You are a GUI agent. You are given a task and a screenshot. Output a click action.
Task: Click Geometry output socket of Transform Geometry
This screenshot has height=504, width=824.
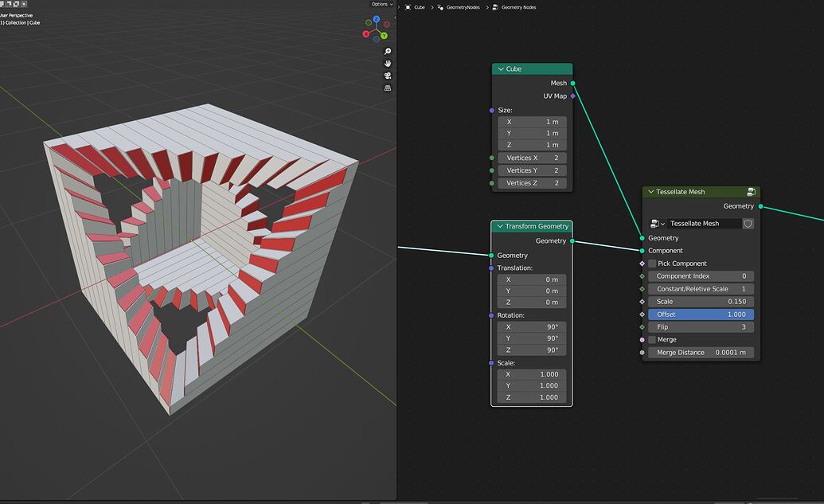click(572, 241)
